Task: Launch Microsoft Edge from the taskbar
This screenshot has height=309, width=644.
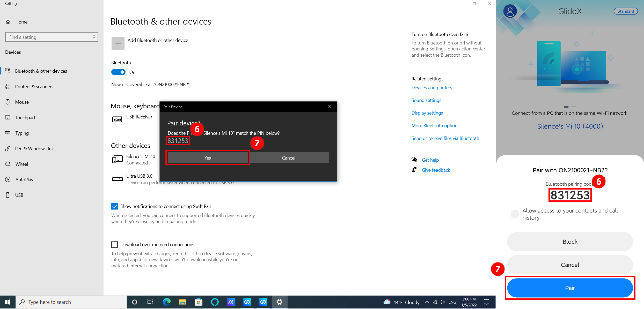Action: [167, 302]
